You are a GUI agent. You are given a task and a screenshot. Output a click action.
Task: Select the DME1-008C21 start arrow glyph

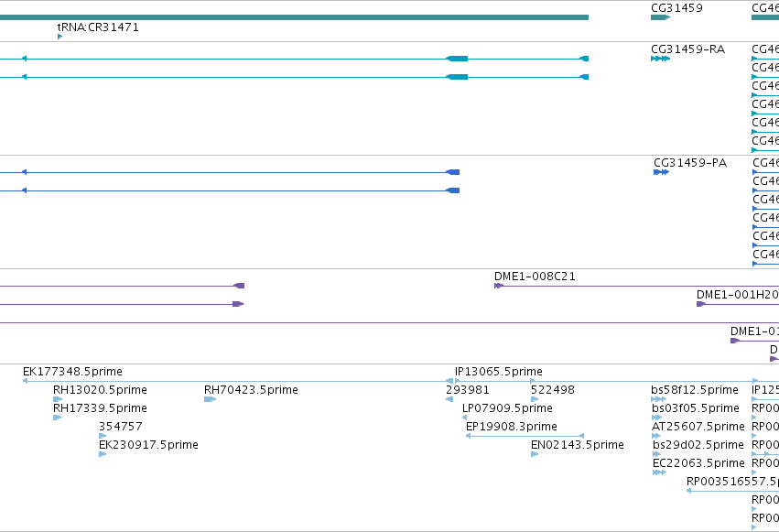pyautogui.click(x=499, y=286)
